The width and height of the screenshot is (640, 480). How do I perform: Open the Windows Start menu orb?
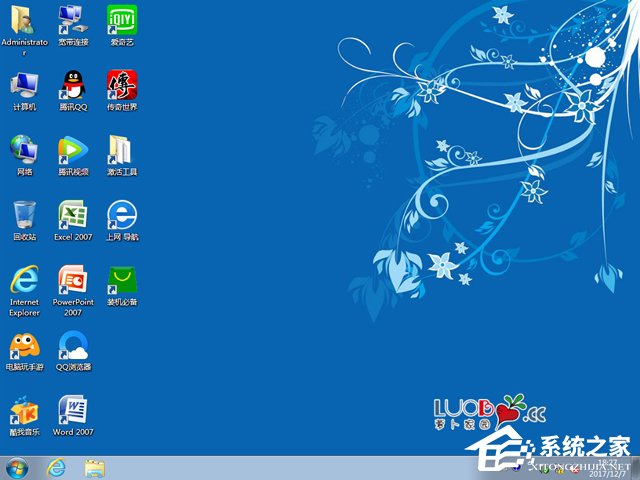16,468
